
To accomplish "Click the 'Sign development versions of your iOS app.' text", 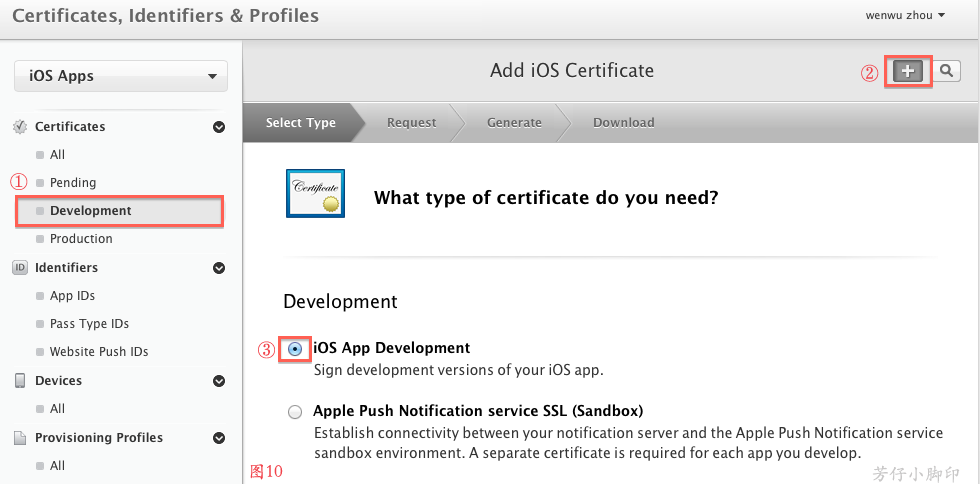I will [458, 370].
